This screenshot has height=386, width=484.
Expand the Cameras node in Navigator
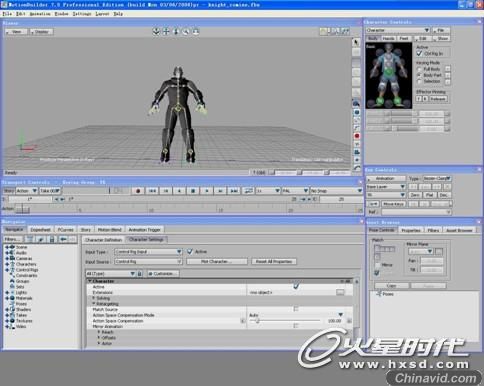pyautogui.click(x=7, y=258)
